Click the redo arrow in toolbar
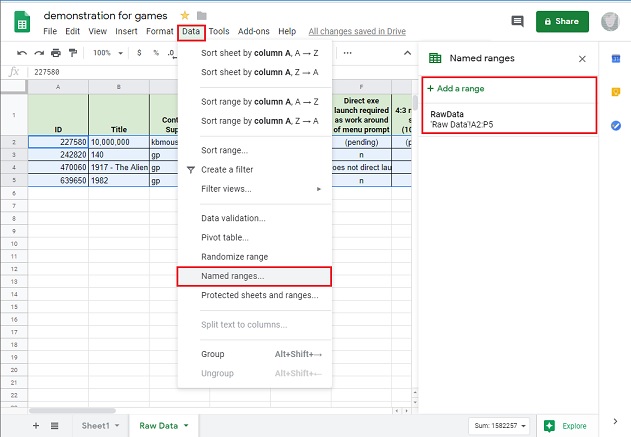Image resolution: width=631 pixels, height=437 pixels. (38, 53)
